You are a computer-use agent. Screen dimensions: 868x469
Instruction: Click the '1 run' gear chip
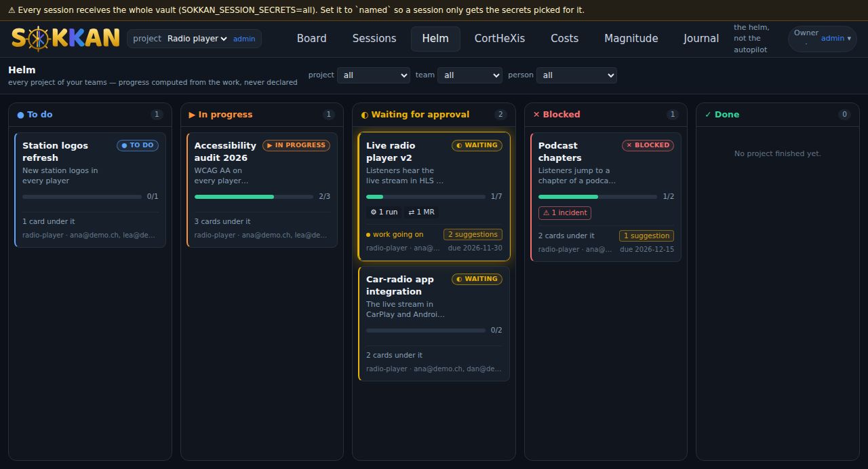click(x=384, y=212)
